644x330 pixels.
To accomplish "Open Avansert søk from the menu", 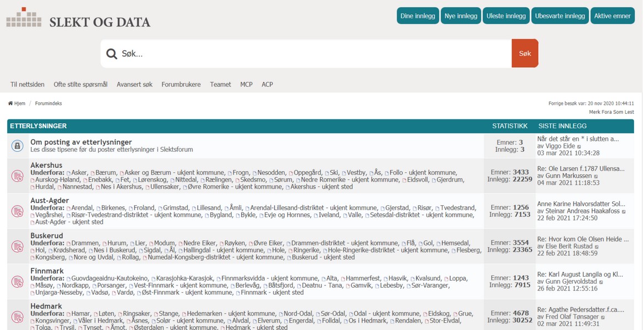I will click(134, 85).
